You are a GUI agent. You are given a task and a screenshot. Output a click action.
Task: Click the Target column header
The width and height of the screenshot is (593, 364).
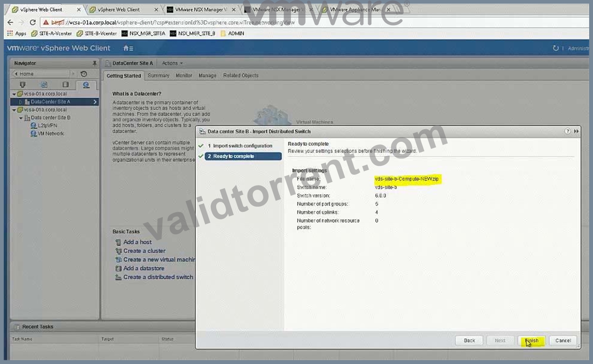tap(108, 339)
